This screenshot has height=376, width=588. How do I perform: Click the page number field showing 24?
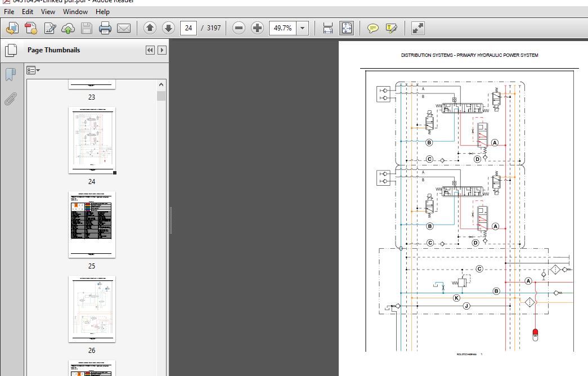pos(188,28)
